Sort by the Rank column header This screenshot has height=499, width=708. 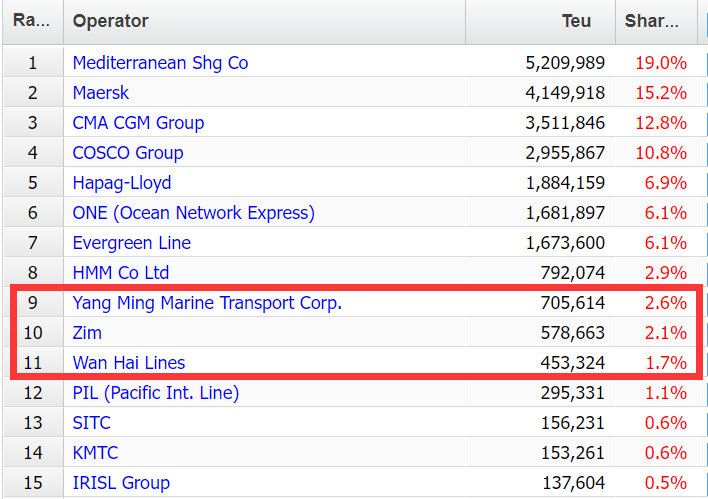pyautogui.click(x=33, y=22)
